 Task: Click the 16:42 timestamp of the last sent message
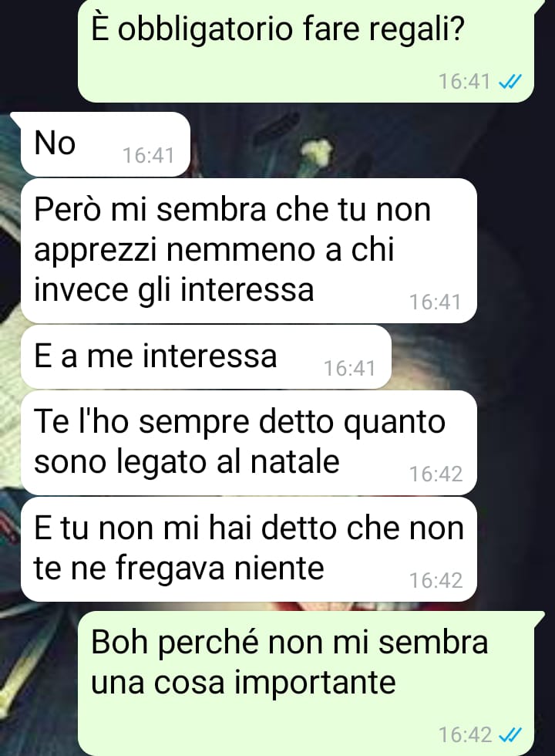[x=464, y=734]
